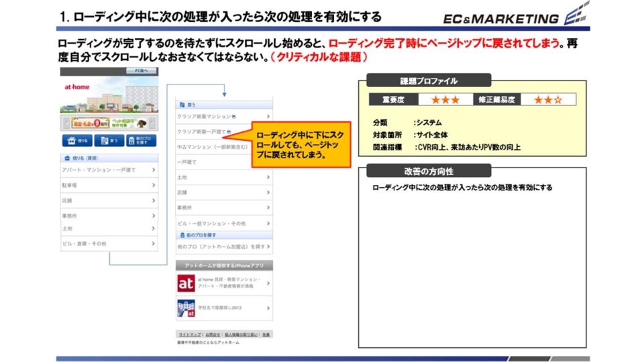
Task: Click chevron on 店舗 under 買う
Action: (x=268, y=192)
